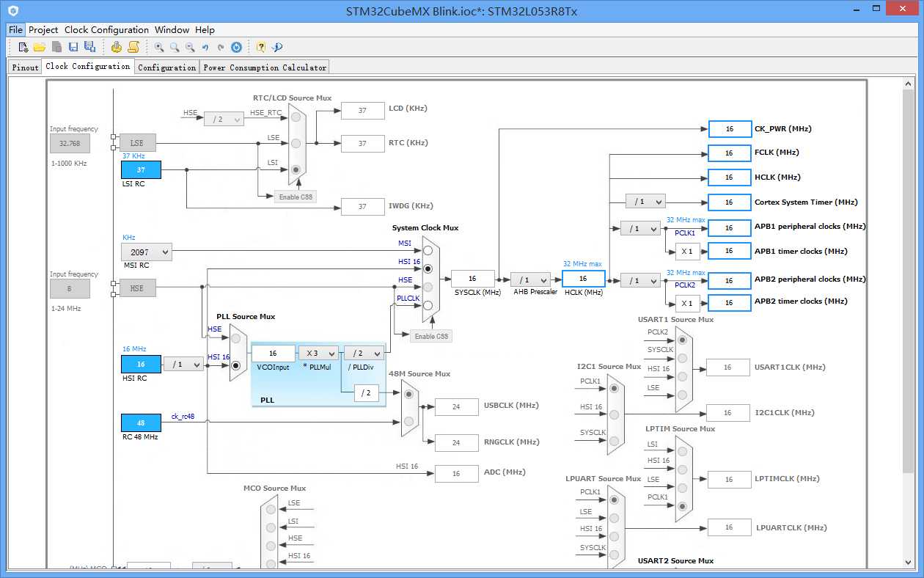
Task: Click the grayed import project toolbar icon
Action: coord(56,47)
